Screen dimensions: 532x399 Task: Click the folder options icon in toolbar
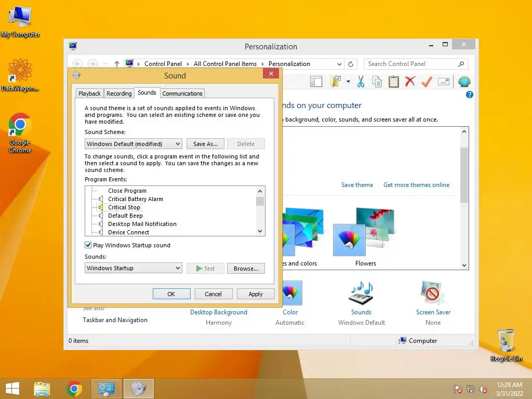coord(336,82)
